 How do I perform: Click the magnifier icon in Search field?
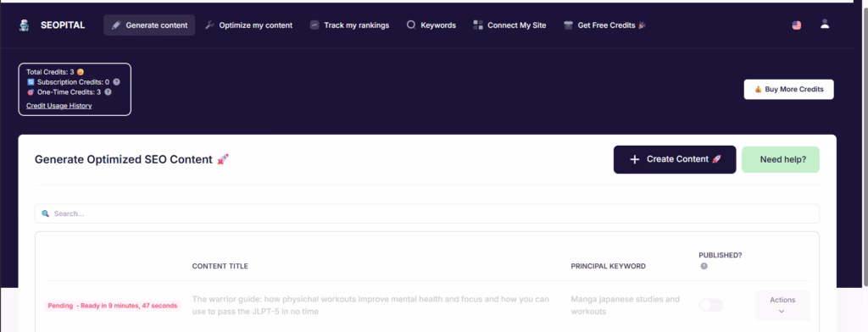tap(46, 213)
